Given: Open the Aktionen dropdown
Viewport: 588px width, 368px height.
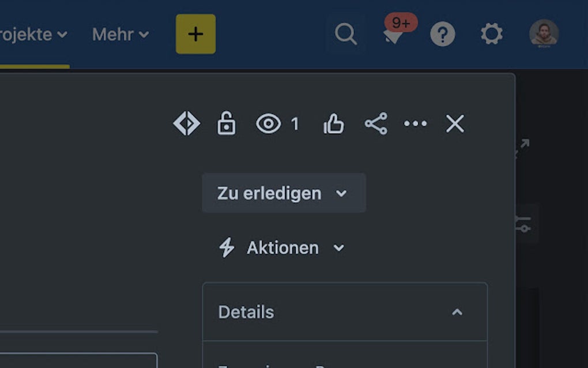Looking at the screenshot, I should click(282, 247).
